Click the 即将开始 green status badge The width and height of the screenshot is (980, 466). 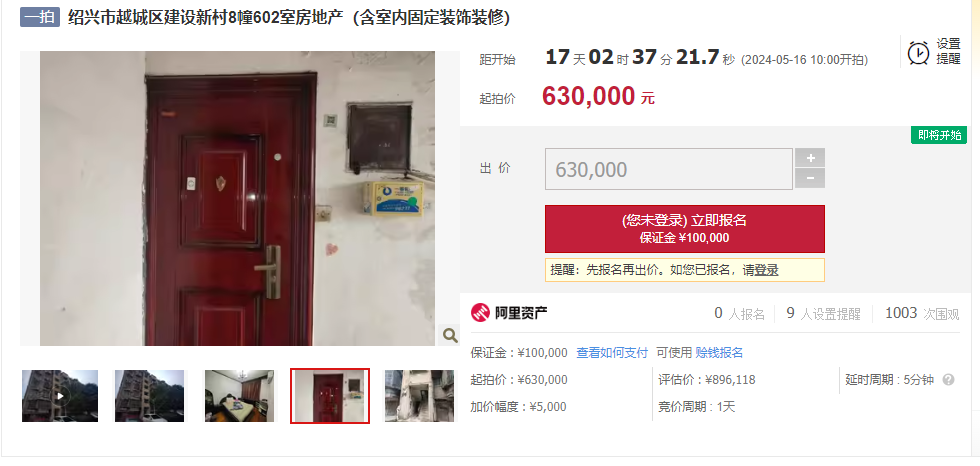[x=939, y=135]
